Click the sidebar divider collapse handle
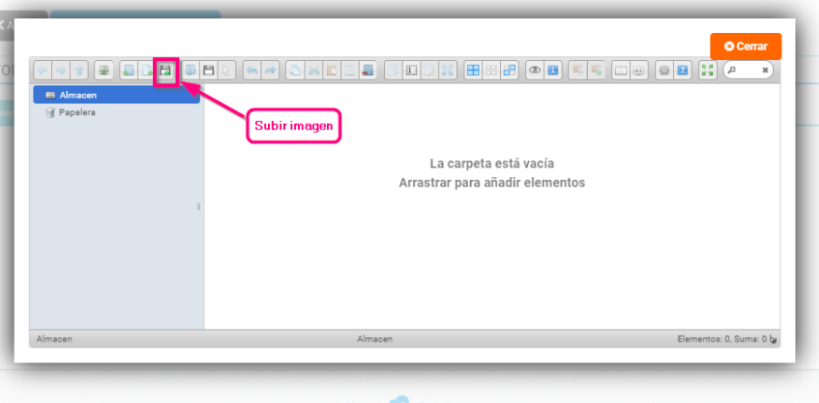The height and width of the screenshot is (403, 819). (199, 207)
